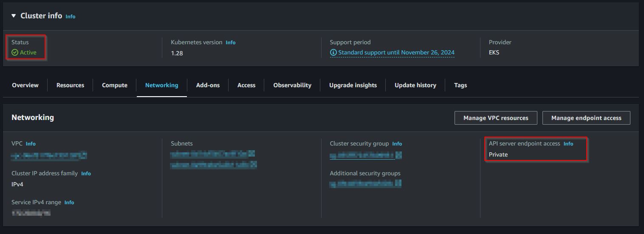
Task: View the Update history tab
Action: click(x=415, y=85)
